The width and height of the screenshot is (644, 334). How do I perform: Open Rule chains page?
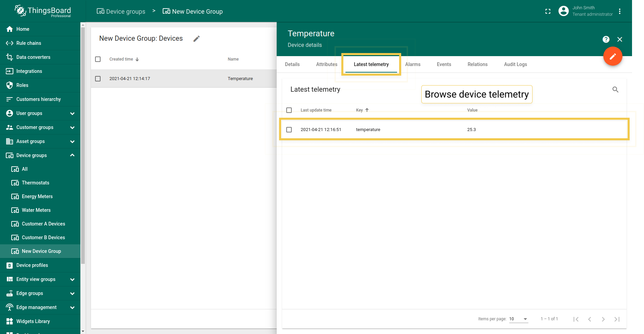coord(40,43)
